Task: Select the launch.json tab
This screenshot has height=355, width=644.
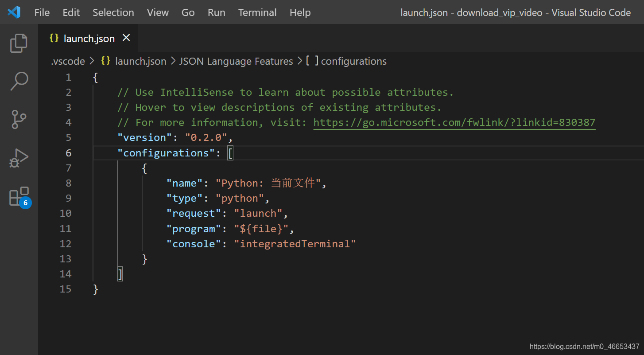Action: 89,38
